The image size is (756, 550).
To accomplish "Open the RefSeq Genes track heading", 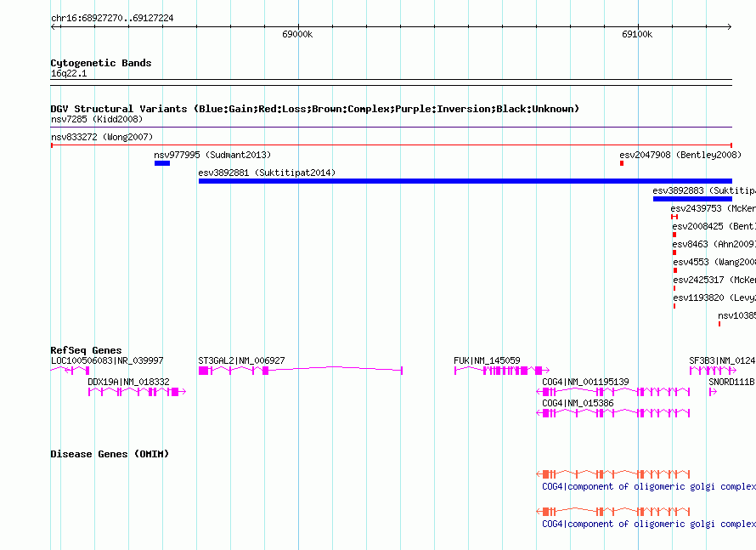I will coord(86,351).
